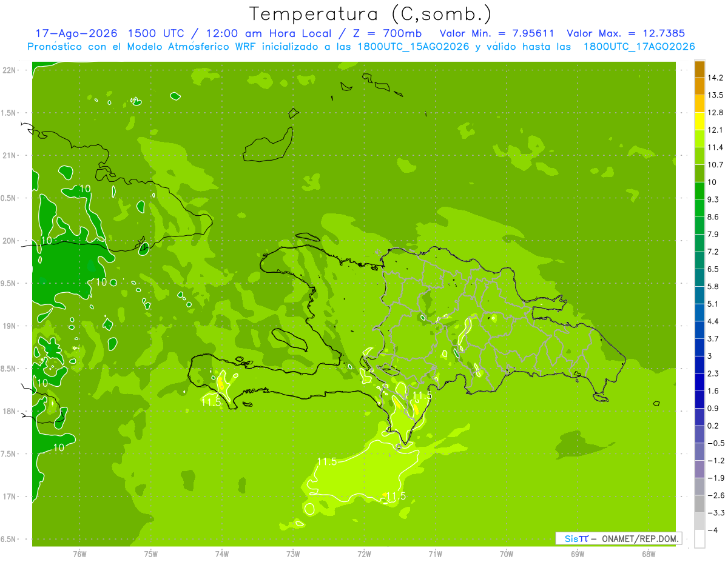This screenshot has height=562, width=728.
Task: Click the "21N" latitude axis label
Action: pos(8,155)
